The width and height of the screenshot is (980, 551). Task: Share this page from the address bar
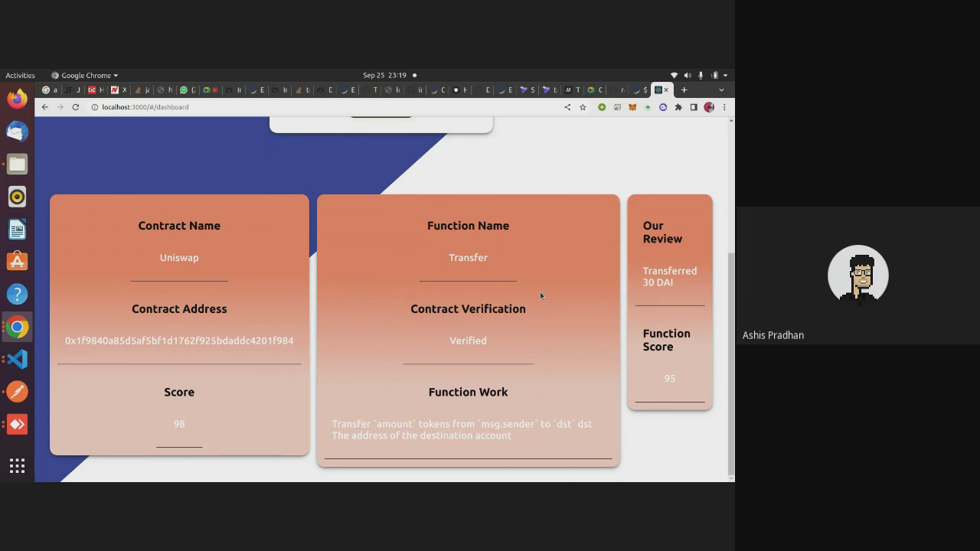[x=567, y=107]
